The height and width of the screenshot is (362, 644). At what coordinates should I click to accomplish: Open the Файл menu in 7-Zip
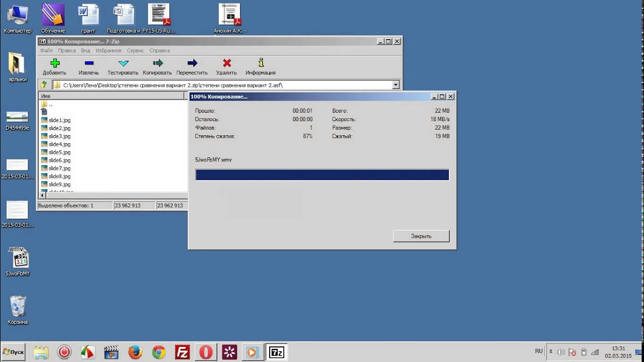tap(46, 50)
